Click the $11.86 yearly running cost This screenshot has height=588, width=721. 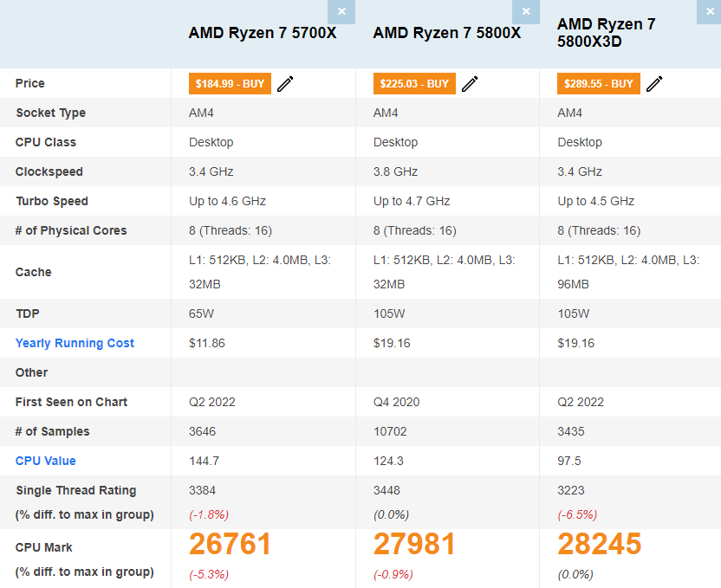pos(207,343)
